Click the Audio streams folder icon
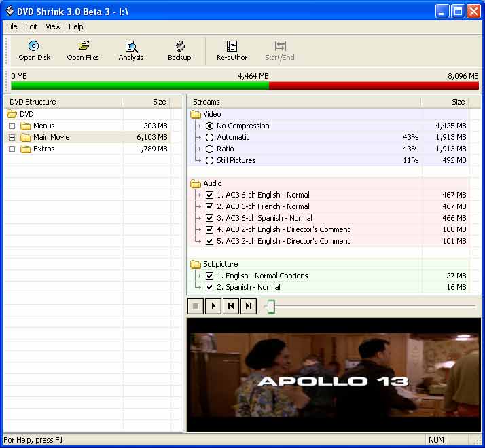The width and height of the screenshot is (485, 448). coord(196,184)
